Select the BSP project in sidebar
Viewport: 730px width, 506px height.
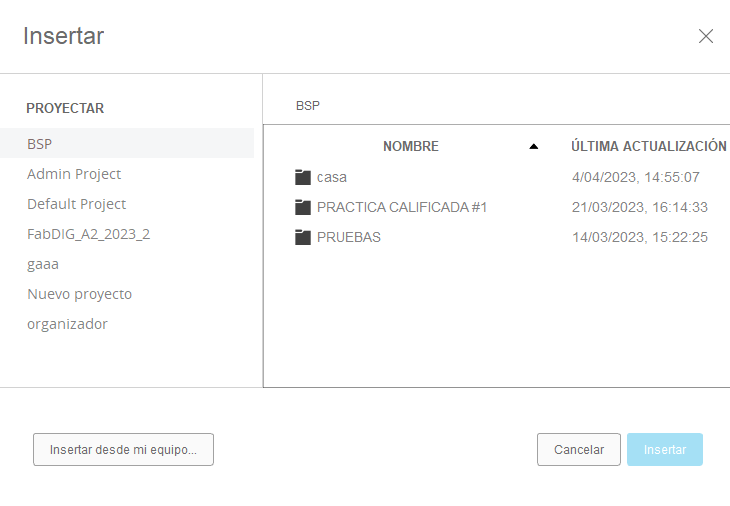tap(40, 144)
